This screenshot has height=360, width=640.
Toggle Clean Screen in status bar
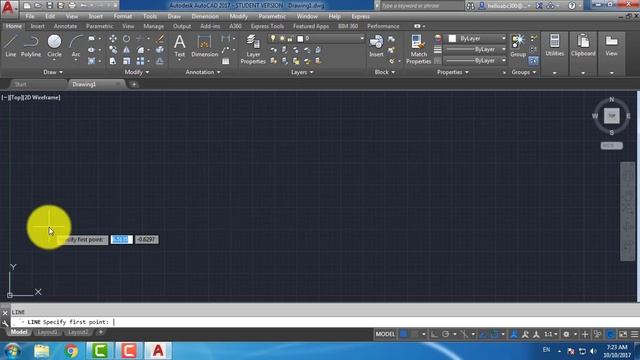point(623,334)
